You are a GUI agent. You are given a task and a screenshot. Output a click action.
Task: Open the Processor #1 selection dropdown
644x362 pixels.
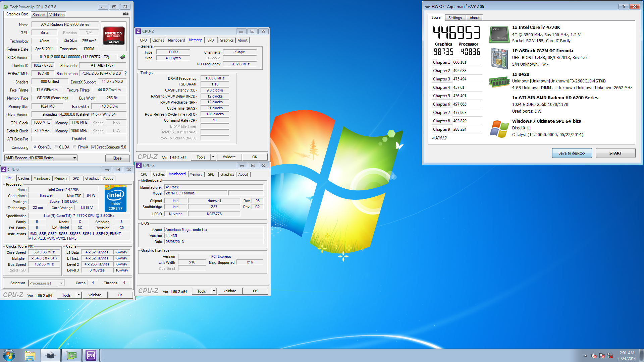pos(46,283)
